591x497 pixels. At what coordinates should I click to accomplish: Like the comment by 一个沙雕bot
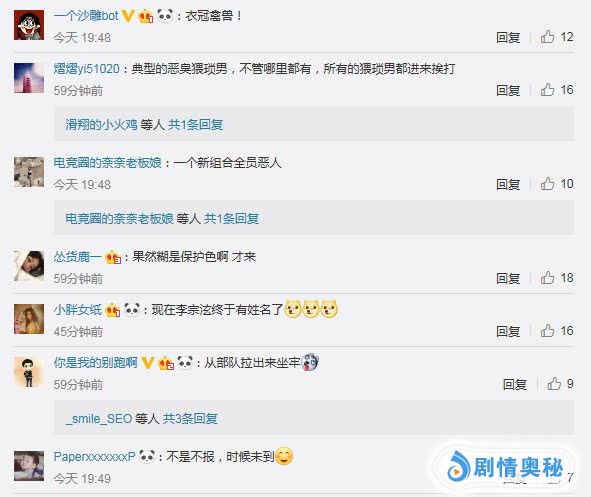coord(547,37)
